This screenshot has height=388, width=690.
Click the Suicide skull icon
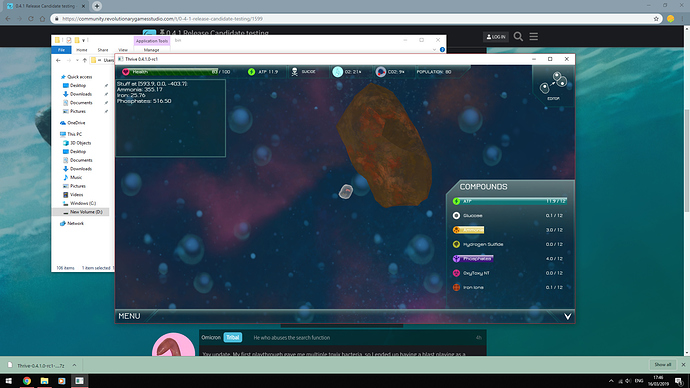click(x=294, y=72)
